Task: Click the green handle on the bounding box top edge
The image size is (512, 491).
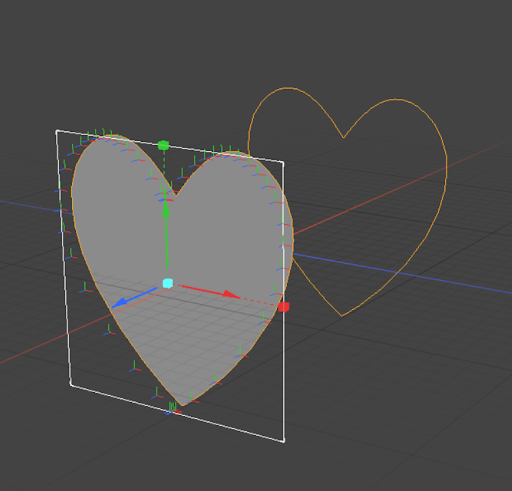Action: tap(163, 145)
